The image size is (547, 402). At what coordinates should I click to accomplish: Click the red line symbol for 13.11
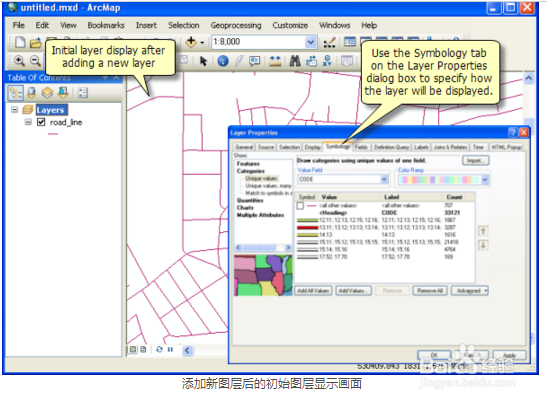tap(307, 228)
